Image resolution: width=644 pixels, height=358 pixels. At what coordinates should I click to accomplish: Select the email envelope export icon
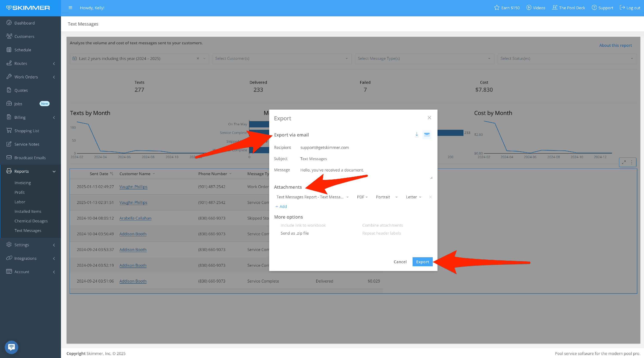427,135
